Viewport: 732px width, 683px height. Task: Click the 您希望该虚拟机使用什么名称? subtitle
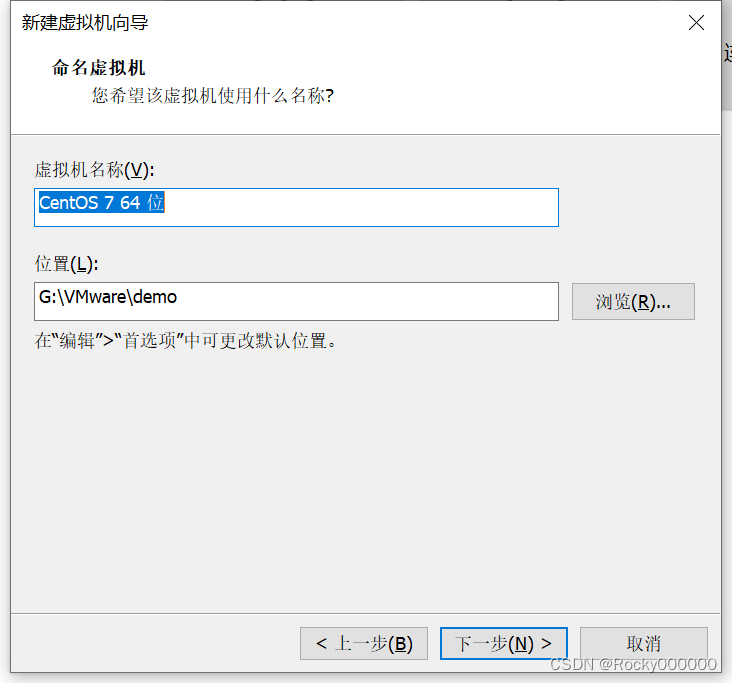212,95
